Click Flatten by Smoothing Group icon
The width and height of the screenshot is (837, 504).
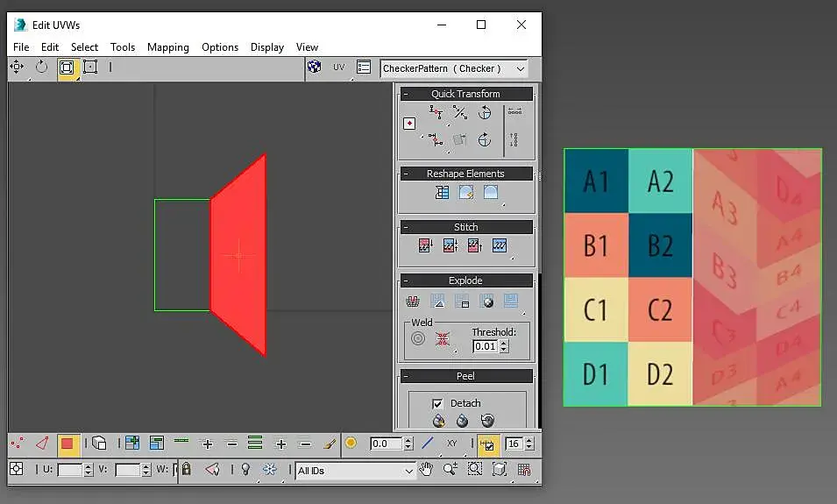[x=462, y=302]
